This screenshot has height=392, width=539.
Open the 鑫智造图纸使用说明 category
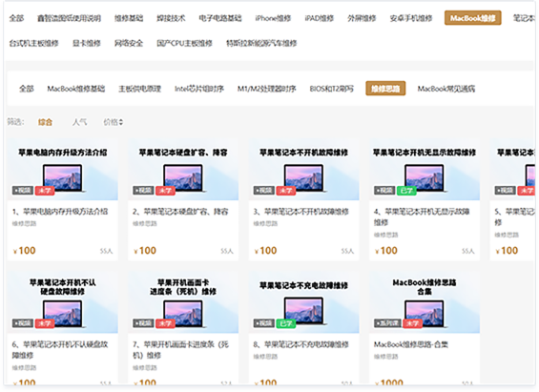(x=69, y=18)
